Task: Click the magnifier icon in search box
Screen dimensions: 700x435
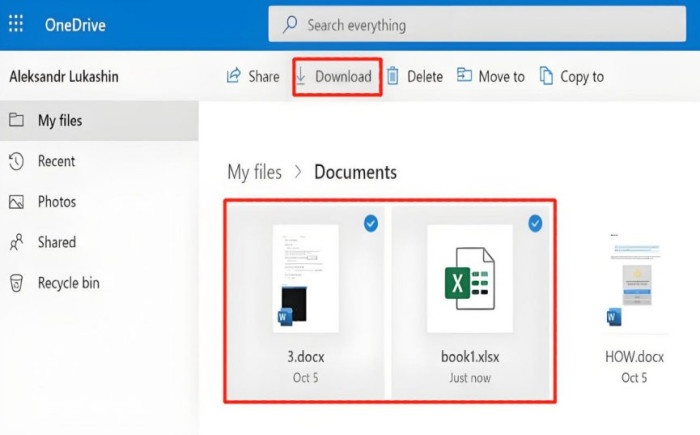Action: point(291,24)
